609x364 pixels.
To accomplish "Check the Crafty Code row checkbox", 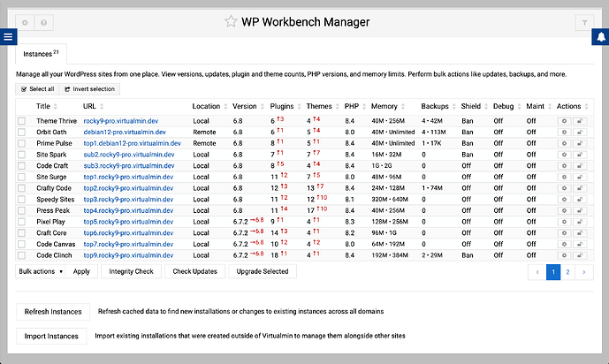I will pyautogui.click(x=22, y=188).
